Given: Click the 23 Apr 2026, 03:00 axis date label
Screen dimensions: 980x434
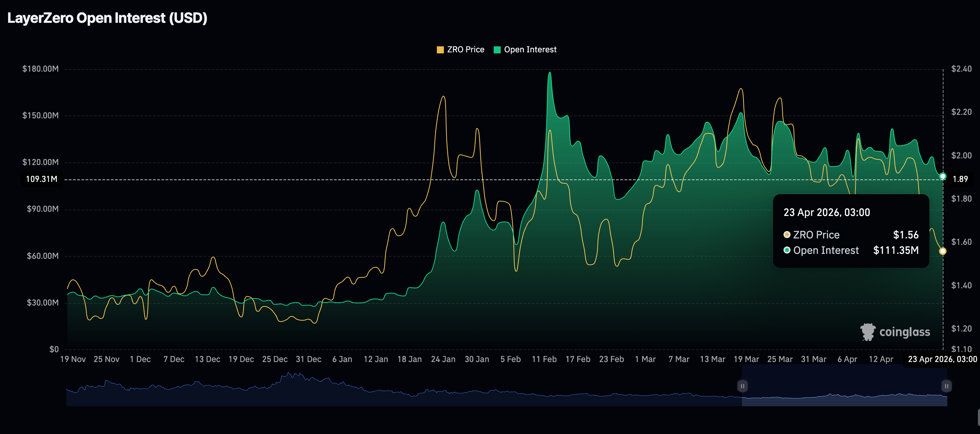Looking at the screenshot, I should click(x=942, y=359).
